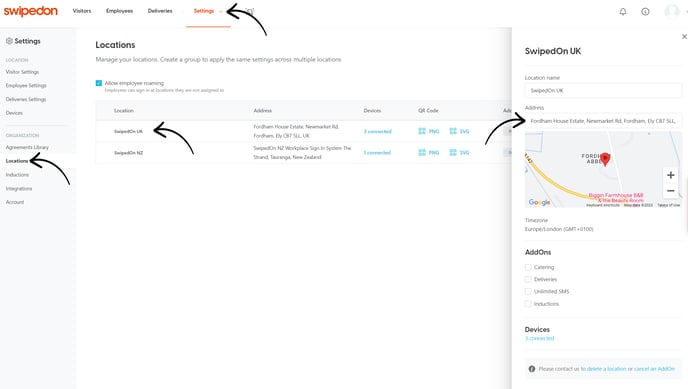Viewport: 688px width, 389px height.
Task: Open the notifications bell icon
Action: 623,12
